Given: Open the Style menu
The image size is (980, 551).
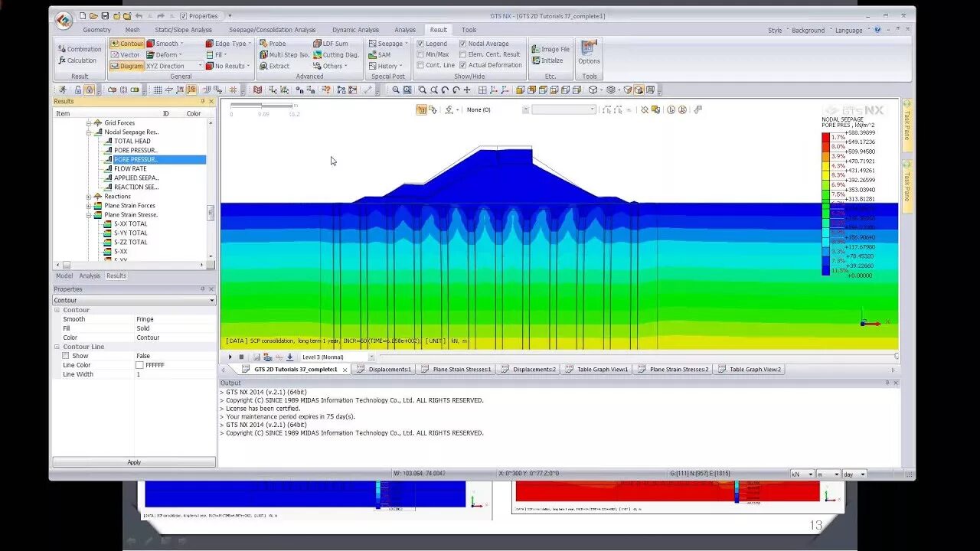Looking at the screenshot, I should coord(776,30).
